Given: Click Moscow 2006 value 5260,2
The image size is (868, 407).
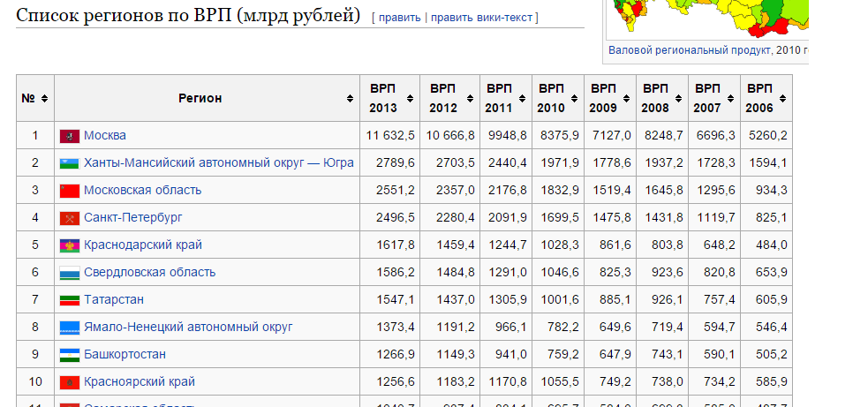Looking at the screenshot, I should (x=766, y=136).
